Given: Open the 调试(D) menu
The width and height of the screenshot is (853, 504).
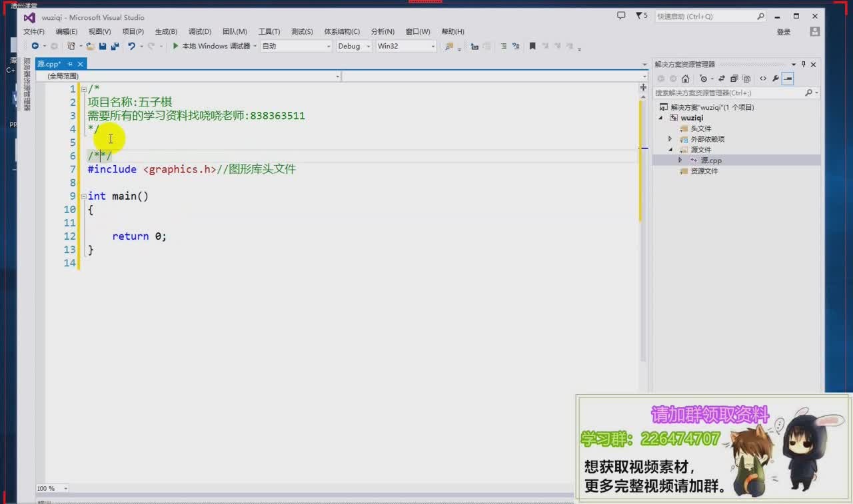Looking at the screenshot, I should click(200, 31).
